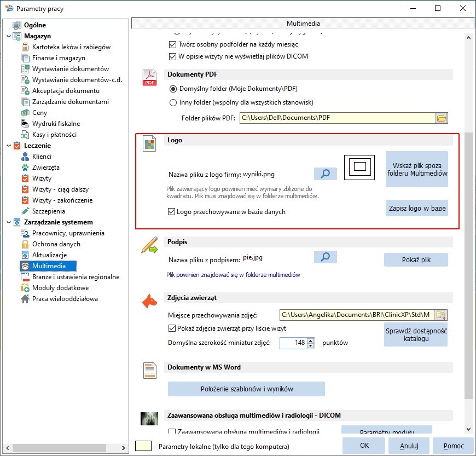
Task: Click the orange dog Zdjęcia zwierząt icon
Action: point(150,301)
